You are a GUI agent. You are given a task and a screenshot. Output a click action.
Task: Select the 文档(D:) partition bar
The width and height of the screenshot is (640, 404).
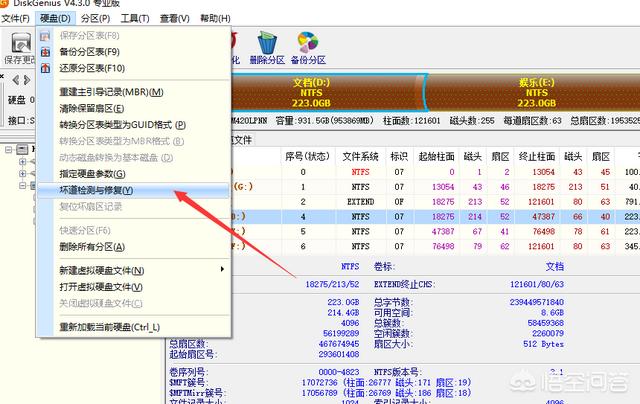327,93
